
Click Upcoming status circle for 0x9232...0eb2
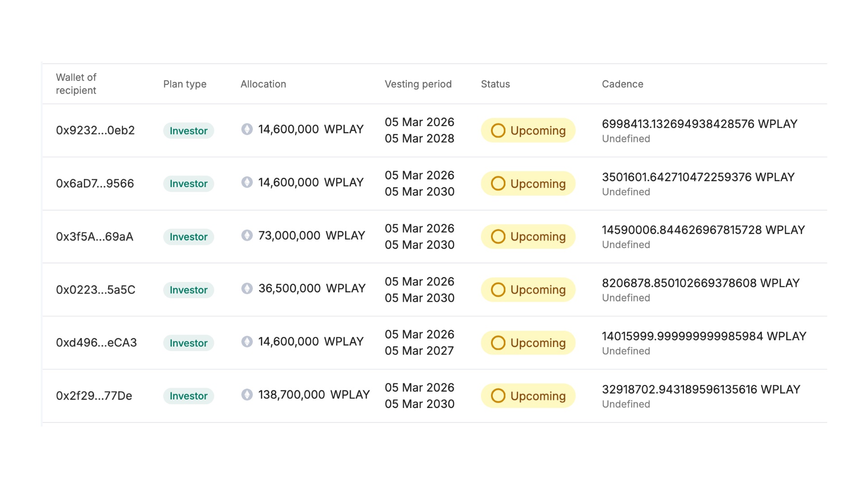[498, 131]
